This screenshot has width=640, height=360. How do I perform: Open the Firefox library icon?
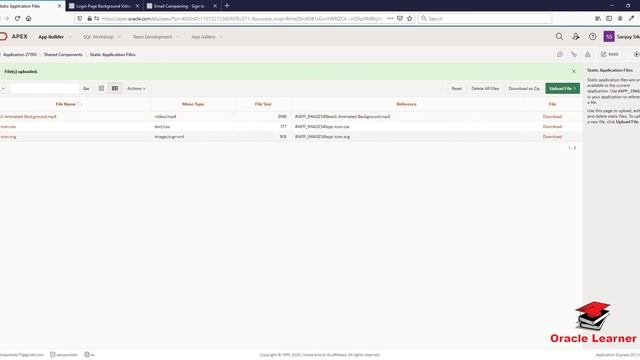click(x=598, y=18)
